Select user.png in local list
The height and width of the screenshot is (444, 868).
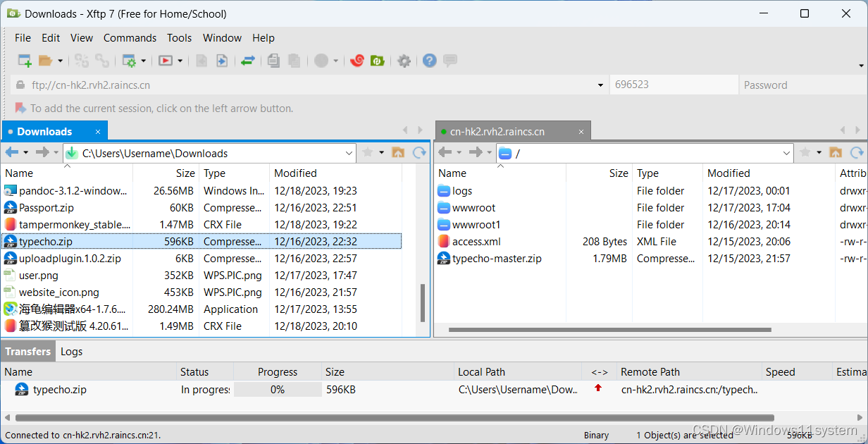tap(201, 275)
